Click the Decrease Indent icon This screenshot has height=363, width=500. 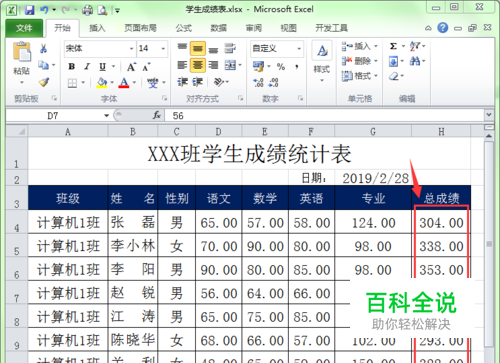[x=182, y=82]
